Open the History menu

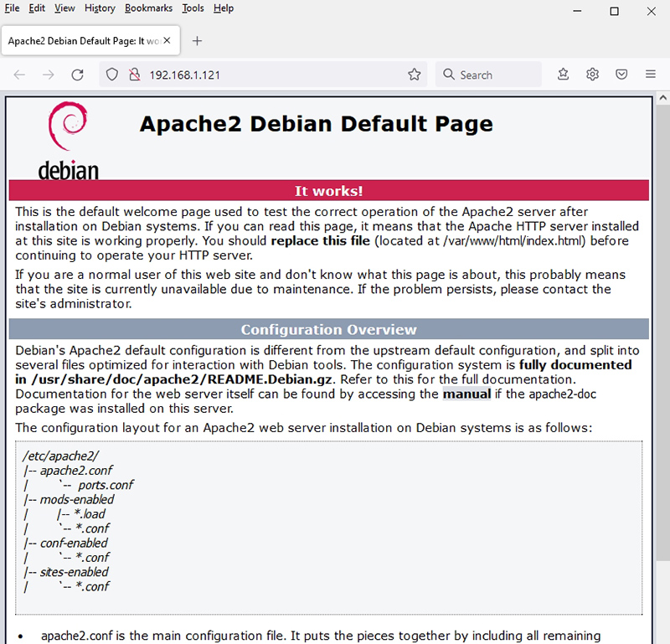(100, 8)
